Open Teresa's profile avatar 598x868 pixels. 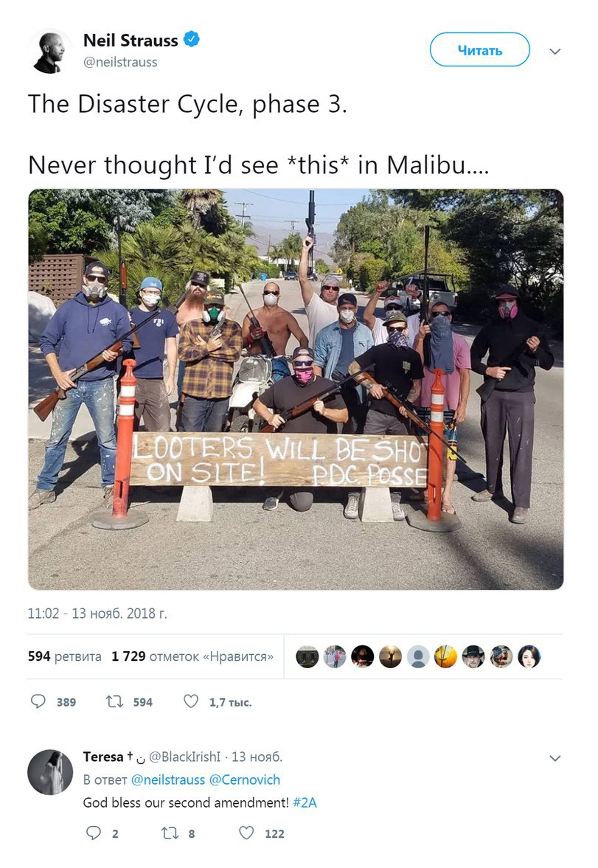pos(50,772)
